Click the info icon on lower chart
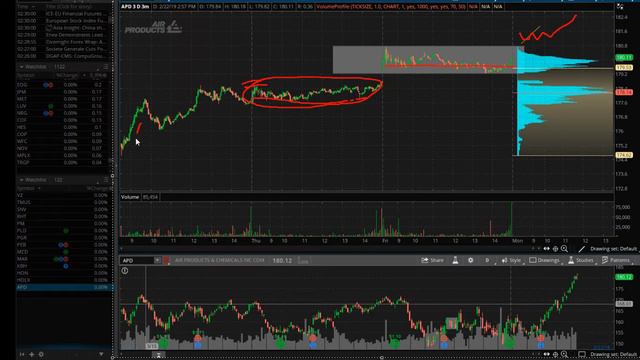The width and height of the screenshot is (640, 360). (125, 271)
